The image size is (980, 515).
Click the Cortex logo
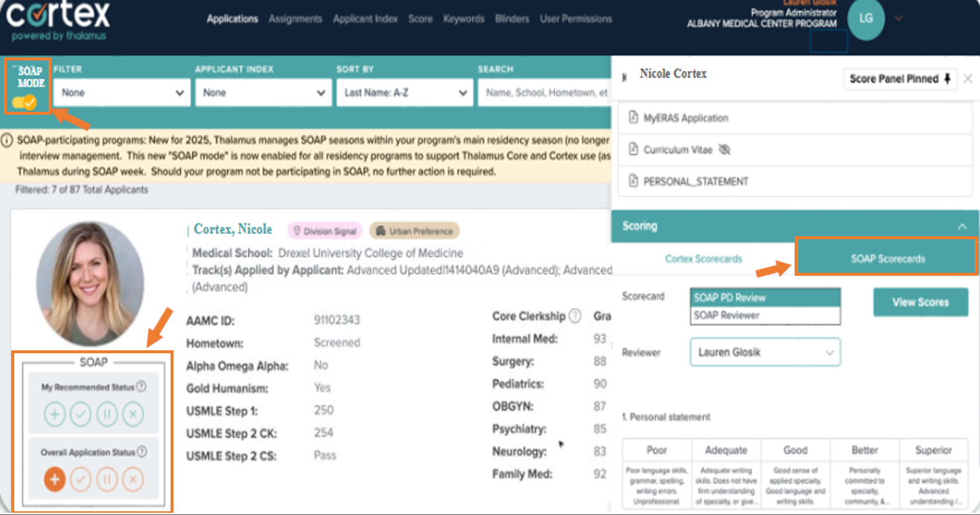(58, 20)
